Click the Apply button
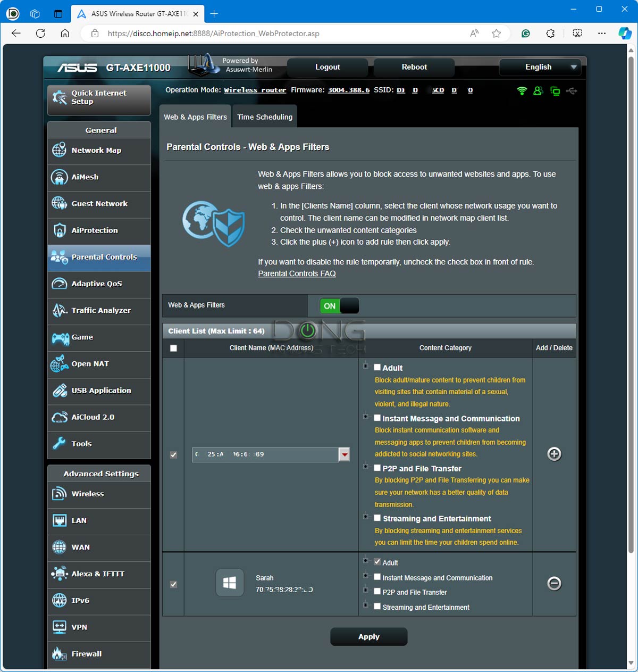This screenshot has height=672, width=638. point(369,637)
